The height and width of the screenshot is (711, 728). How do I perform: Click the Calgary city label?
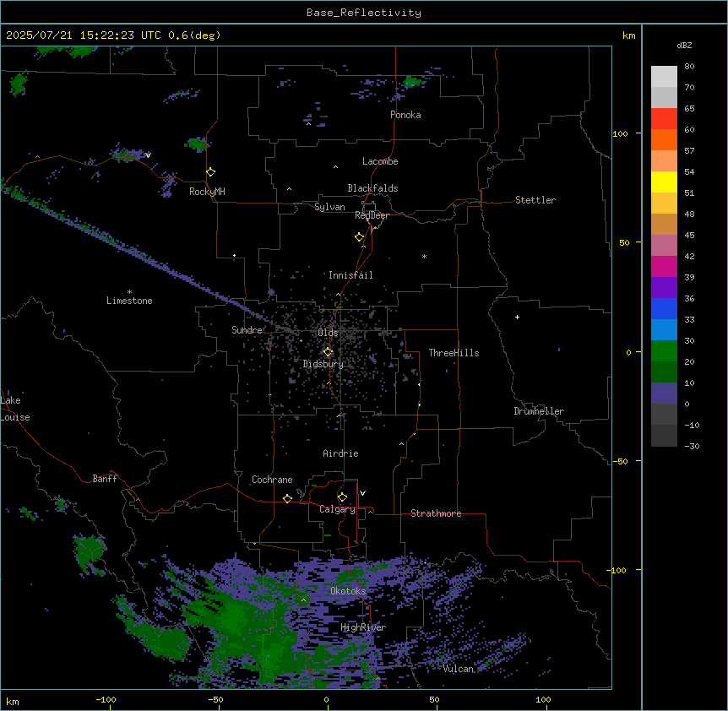[337, 509]
